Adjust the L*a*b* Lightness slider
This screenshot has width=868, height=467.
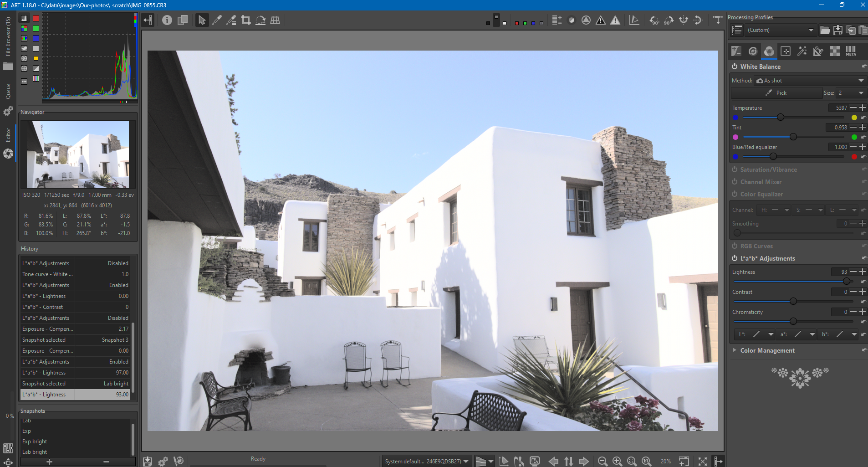[794, 282]
